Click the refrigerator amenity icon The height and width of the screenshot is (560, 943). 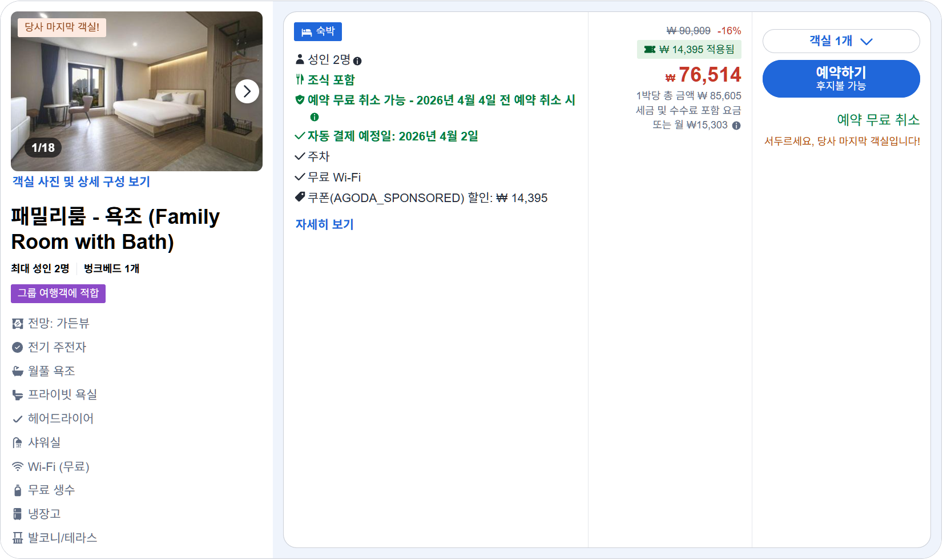coord(17,514)
